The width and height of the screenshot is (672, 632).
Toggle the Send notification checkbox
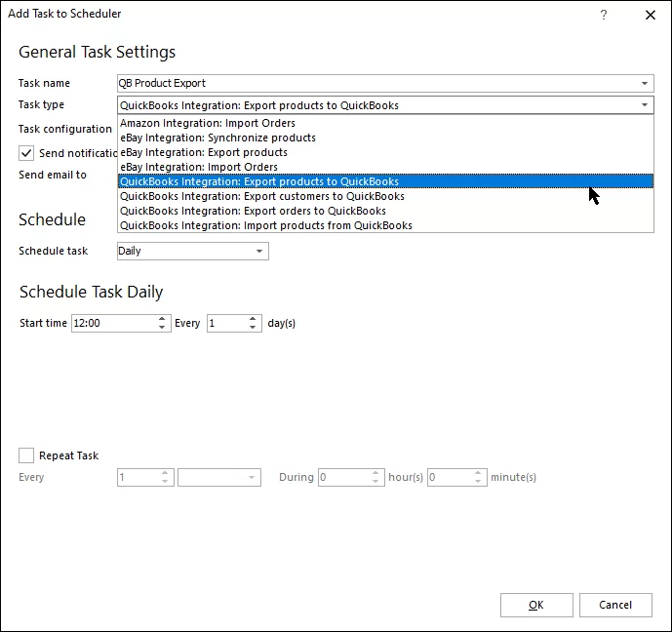click(x=27, y=153)
